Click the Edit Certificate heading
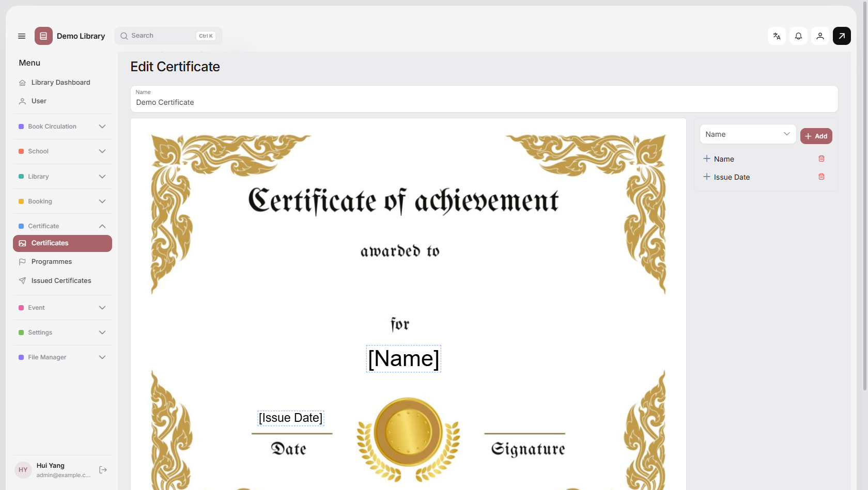The width and height of the screenshot is (868, 490). [x=175, y=67]
